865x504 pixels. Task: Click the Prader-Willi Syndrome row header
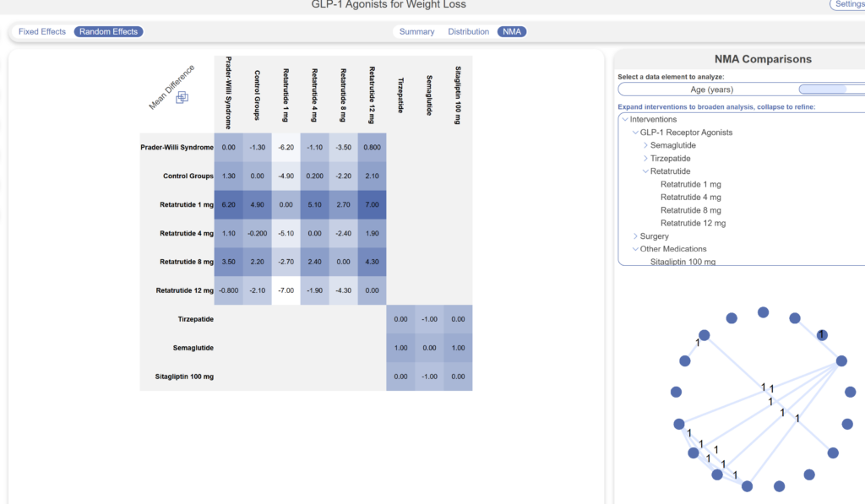[x=177, y=147]
